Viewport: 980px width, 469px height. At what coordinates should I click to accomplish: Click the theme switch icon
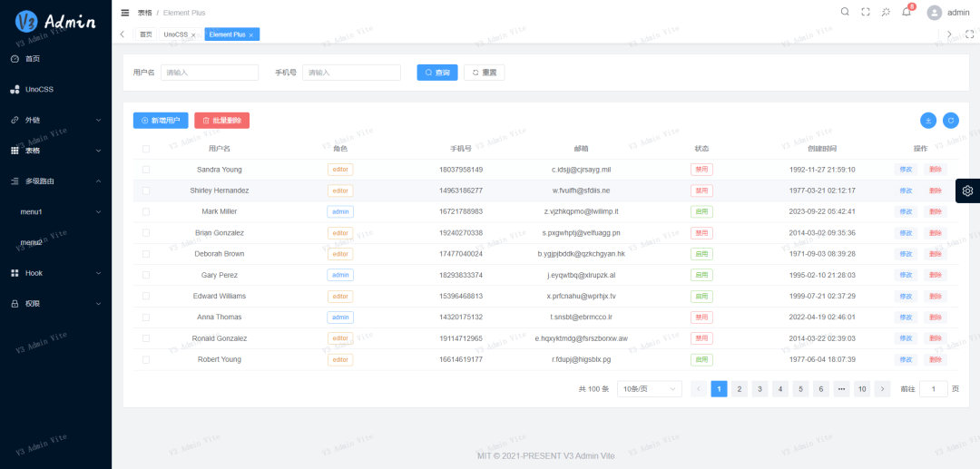point(886,12)
